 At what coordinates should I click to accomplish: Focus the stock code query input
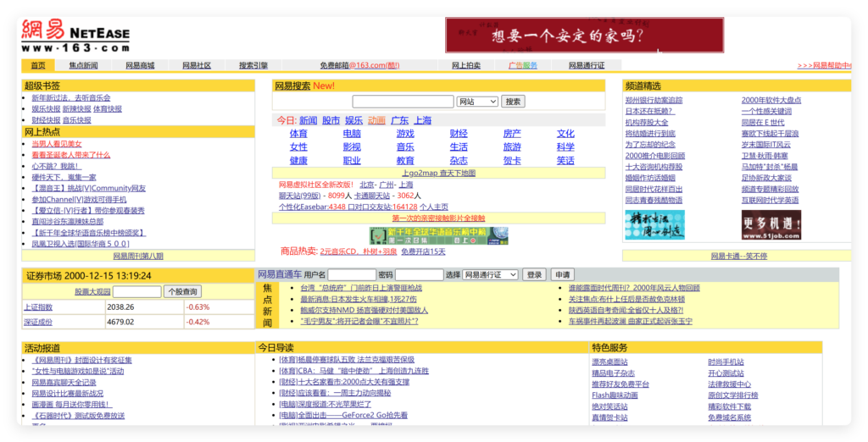[x=136, y=291]
